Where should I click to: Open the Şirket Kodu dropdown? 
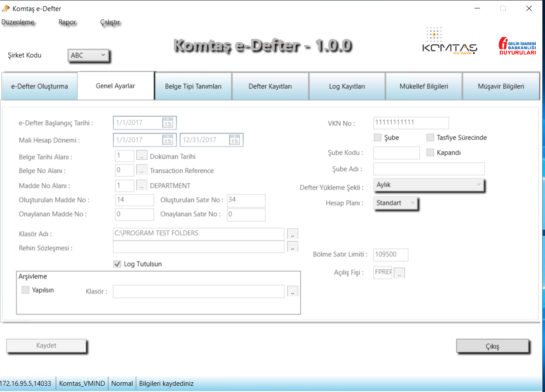pyautogui.click(x=88, y=55)
